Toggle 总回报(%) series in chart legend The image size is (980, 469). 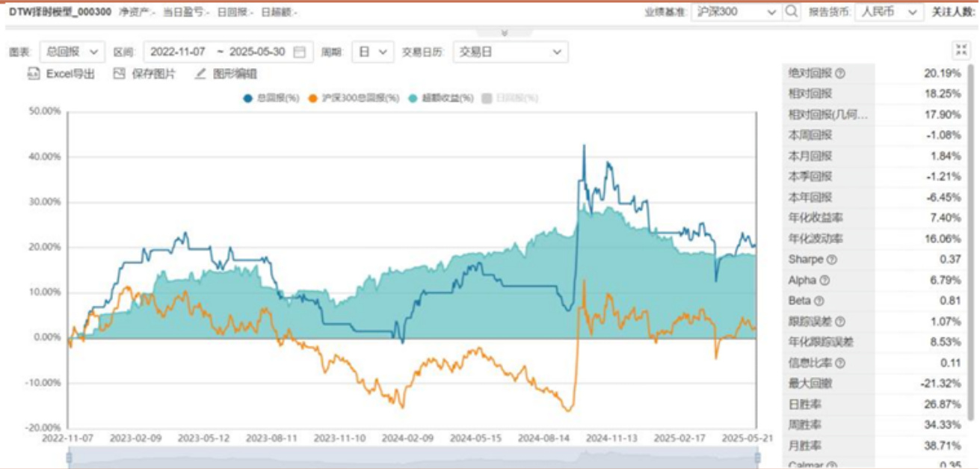tap(271, 98)
